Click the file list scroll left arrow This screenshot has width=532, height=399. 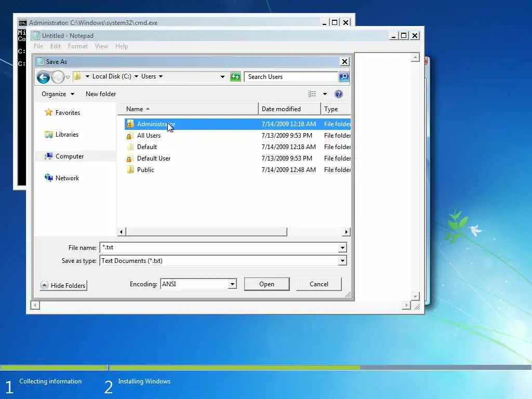point(122,232)
